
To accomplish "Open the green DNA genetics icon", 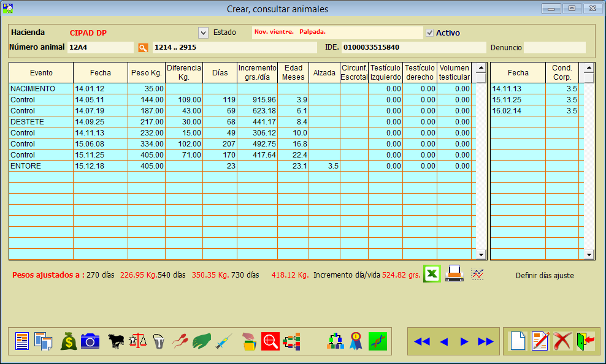I will pyautogui.click(x=378, y=341).
